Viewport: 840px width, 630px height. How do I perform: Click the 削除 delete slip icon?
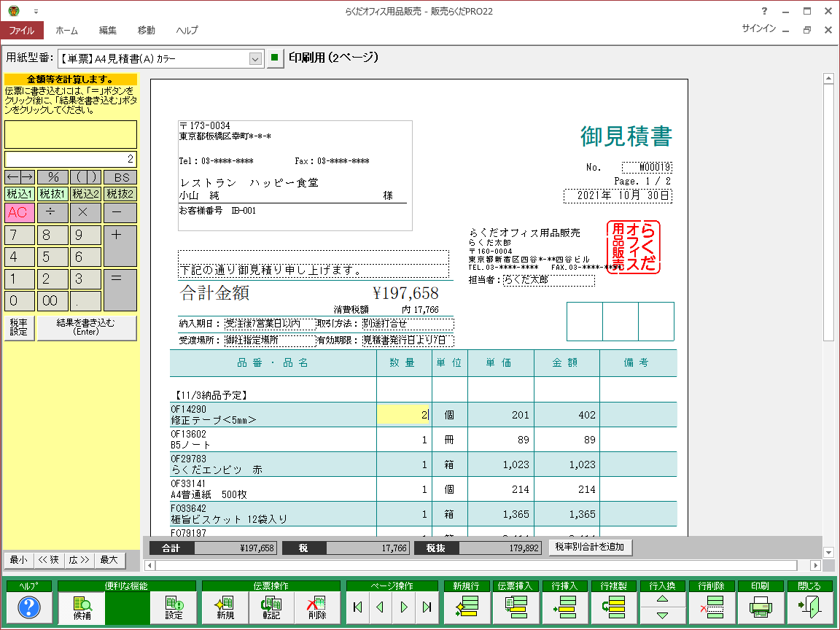[317, 607]
